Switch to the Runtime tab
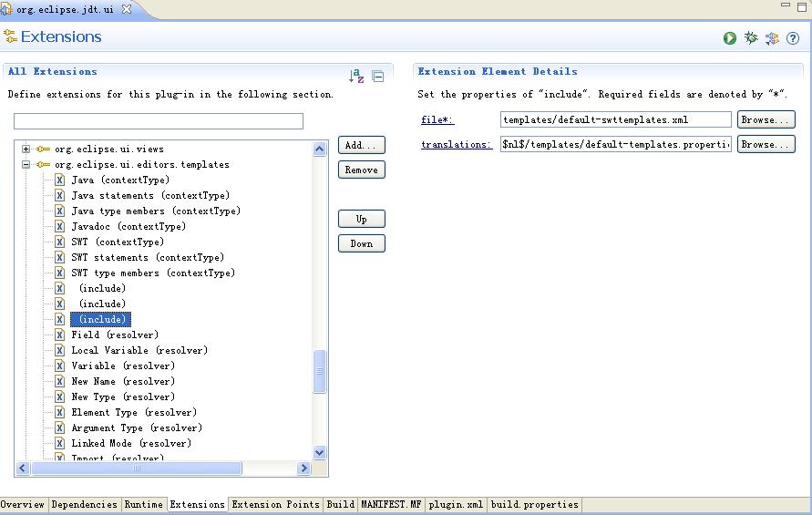Viewport: 812px width, 515px height. coord(143,505)
